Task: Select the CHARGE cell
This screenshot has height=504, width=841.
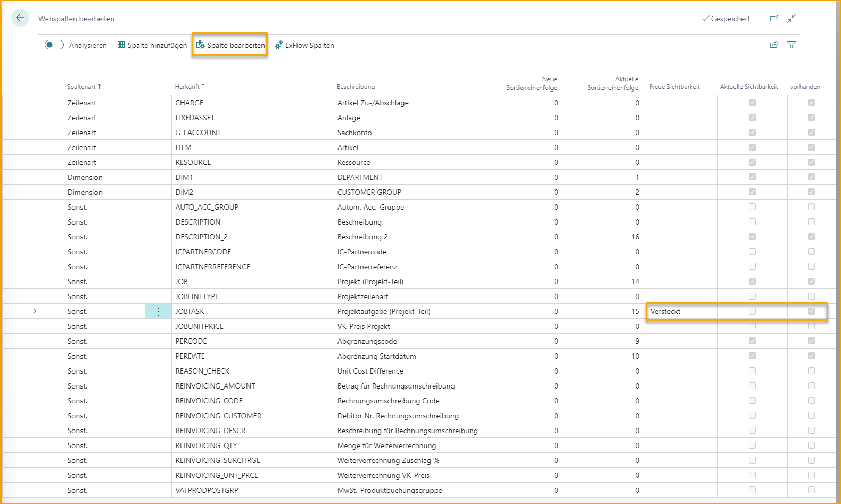Action: tap(253, 103)
